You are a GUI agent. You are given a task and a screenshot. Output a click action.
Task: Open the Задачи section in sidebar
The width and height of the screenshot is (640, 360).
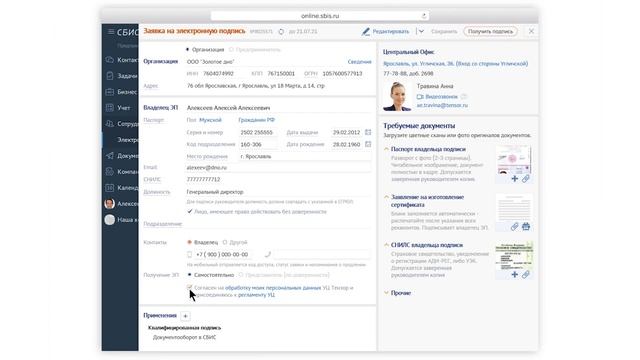127,76
